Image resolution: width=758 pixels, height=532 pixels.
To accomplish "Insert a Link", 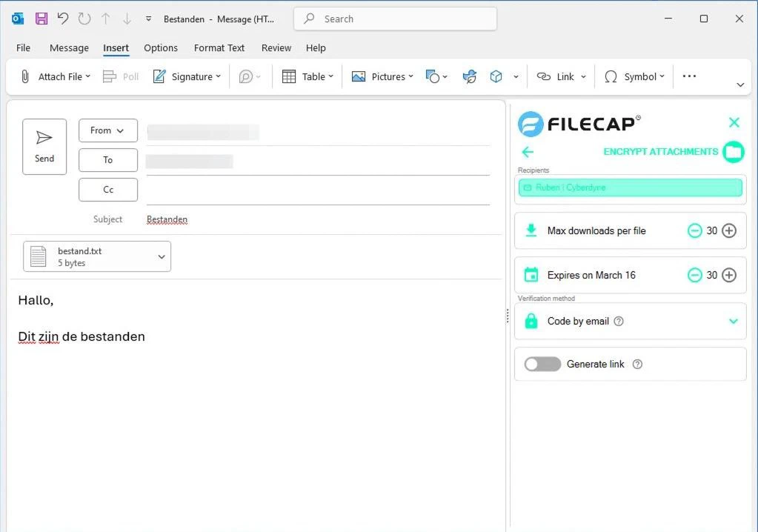I will [556, 76].
